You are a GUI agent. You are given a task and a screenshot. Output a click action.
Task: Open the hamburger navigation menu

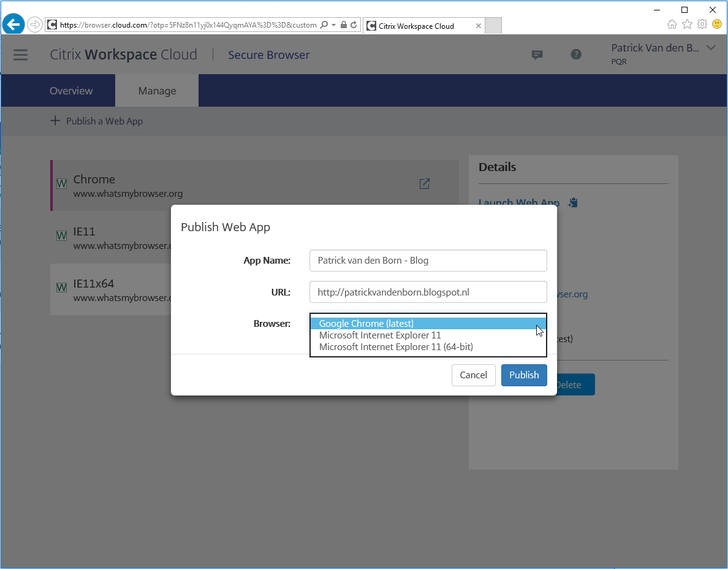coord(20,55)
